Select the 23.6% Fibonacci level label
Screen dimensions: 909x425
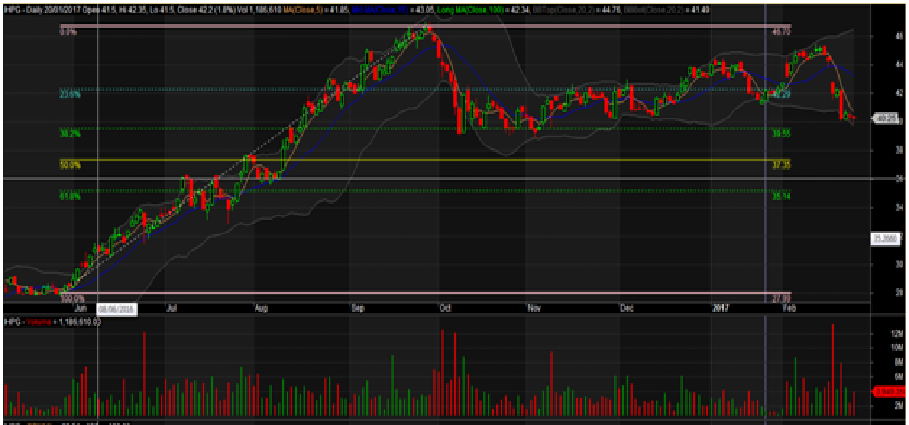(x=70, y=95)
